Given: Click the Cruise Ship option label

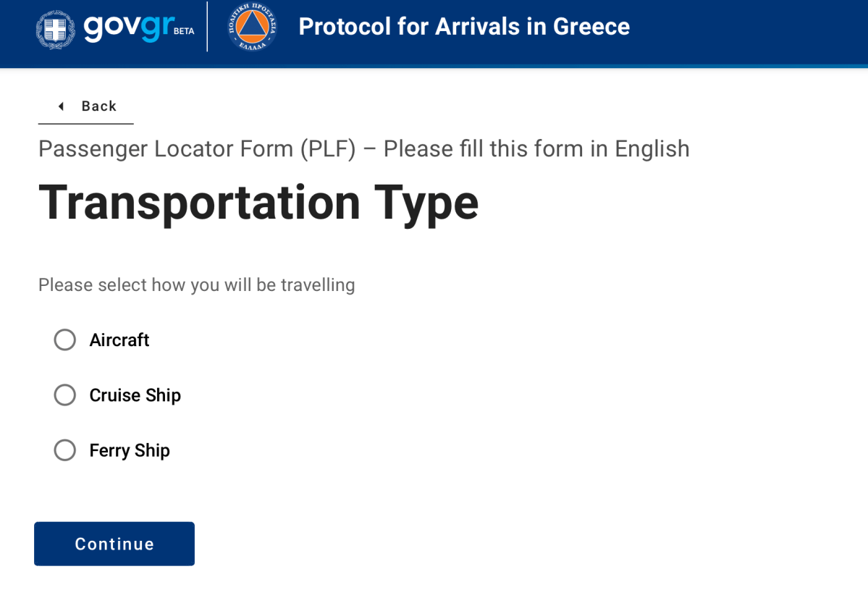Looking at the screenshot, I should pos(135,395).
